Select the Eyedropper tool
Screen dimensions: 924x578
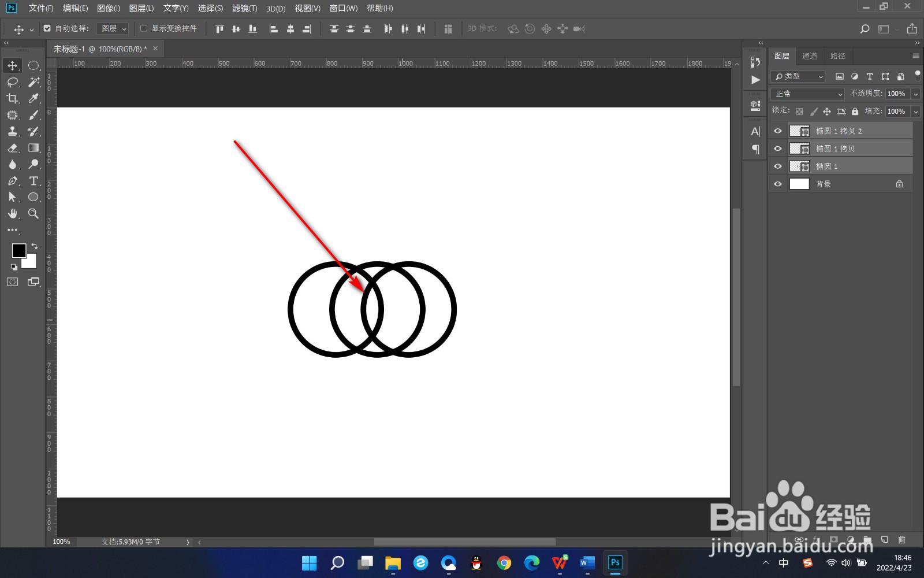(x=33, y=98)
